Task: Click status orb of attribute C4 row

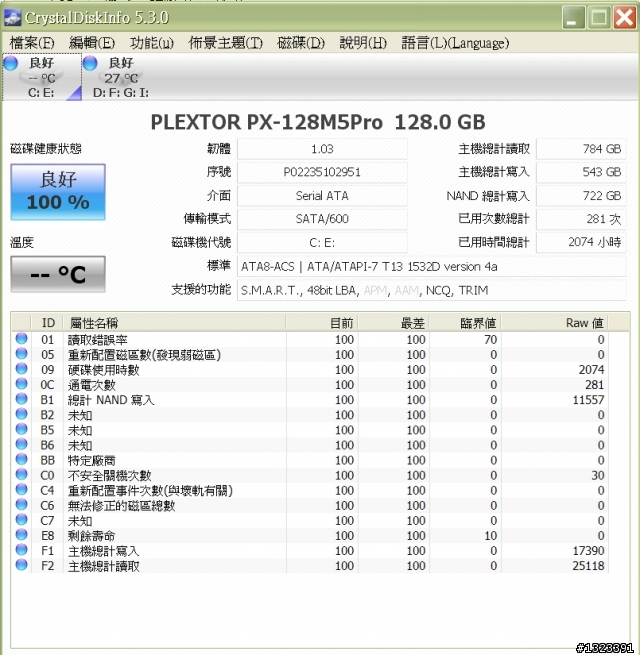Action: coord(21,489)
